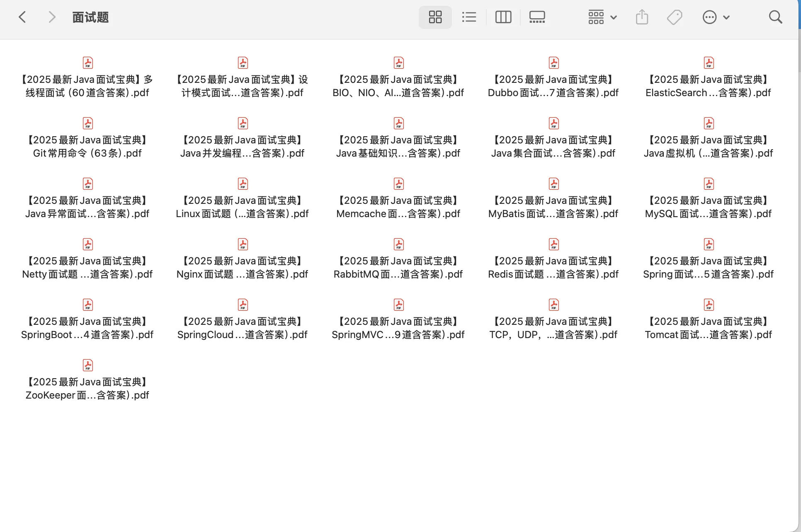Click the Linux面试题 (…道含答案).pdf name
Viewport: 801px width, 532px height.
[243, 207]
